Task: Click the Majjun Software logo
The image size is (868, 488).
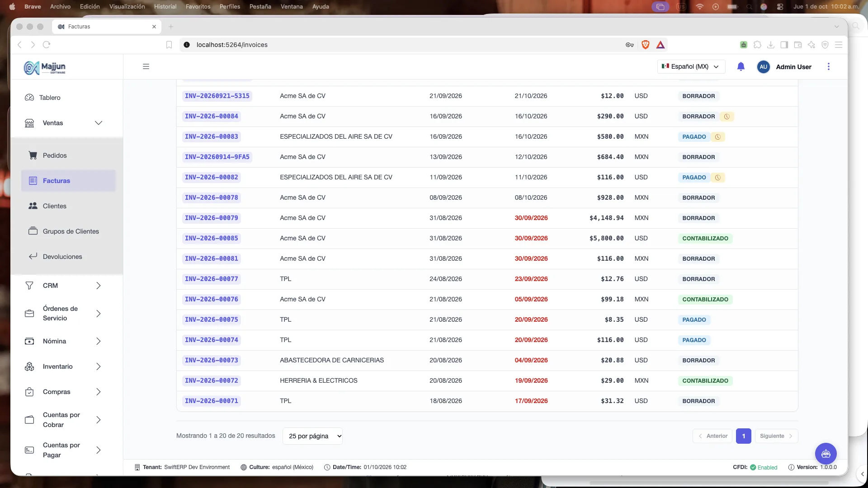Action: point(45,67)
